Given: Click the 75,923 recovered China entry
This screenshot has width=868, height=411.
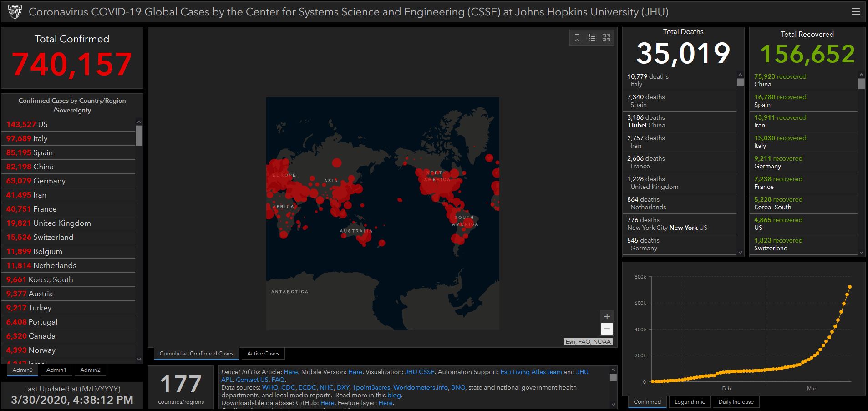Looking at the screenshot, I should (x=804, y=81).
